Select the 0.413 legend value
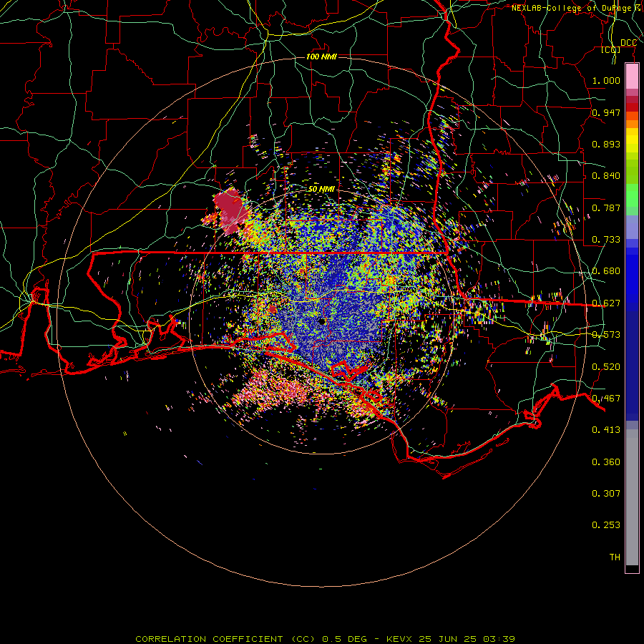The height and width of the screenshot is (644, 644). pyautogui.click(x=606, y=430)
